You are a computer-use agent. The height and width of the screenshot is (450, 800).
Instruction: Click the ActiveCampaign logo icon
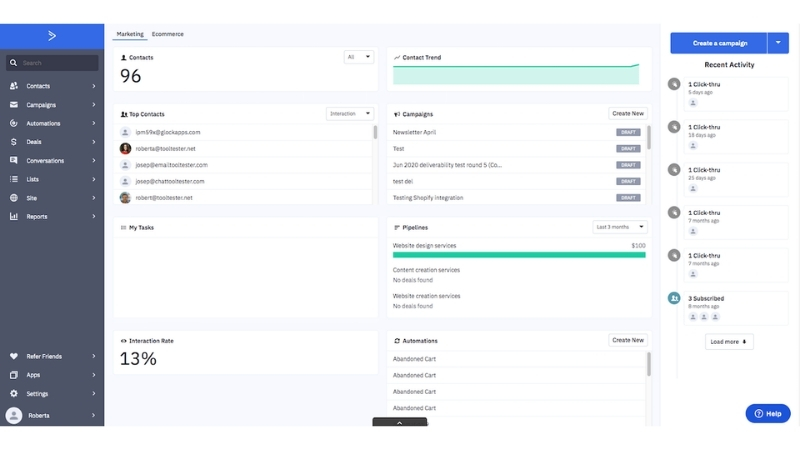click(x=52, y=36)
